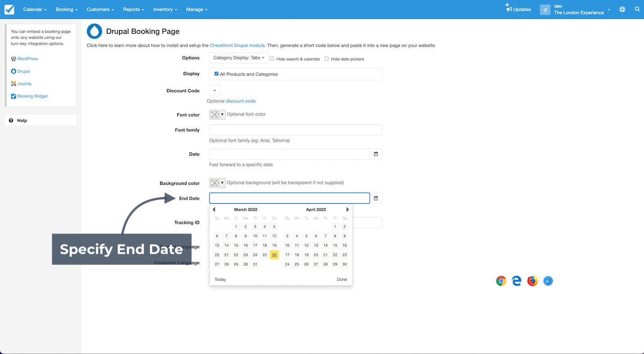Click the Font family input field
This screenshot has width=644, height=354.
[295, 130]
